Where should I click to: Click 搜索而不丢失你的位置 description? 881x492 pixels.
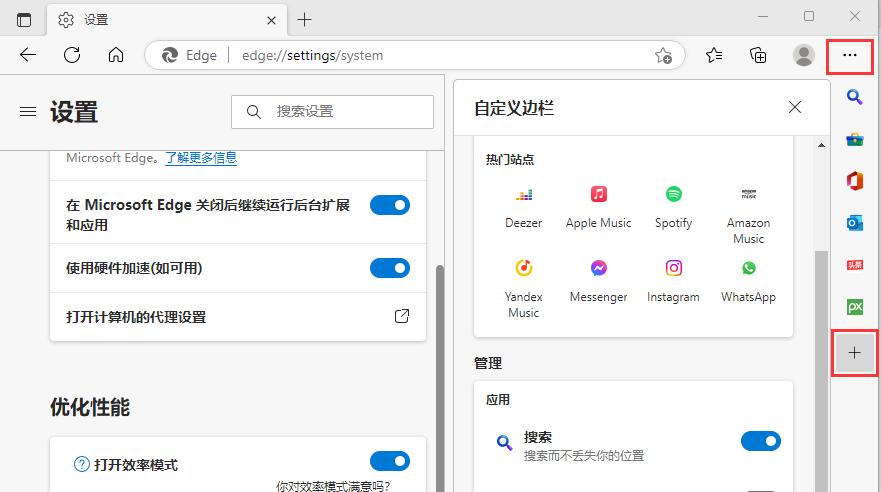click(584, 455)
